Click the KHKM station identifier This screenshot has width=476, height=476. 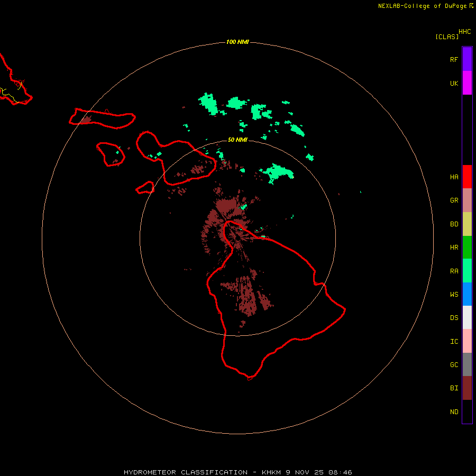pos(272,472)
